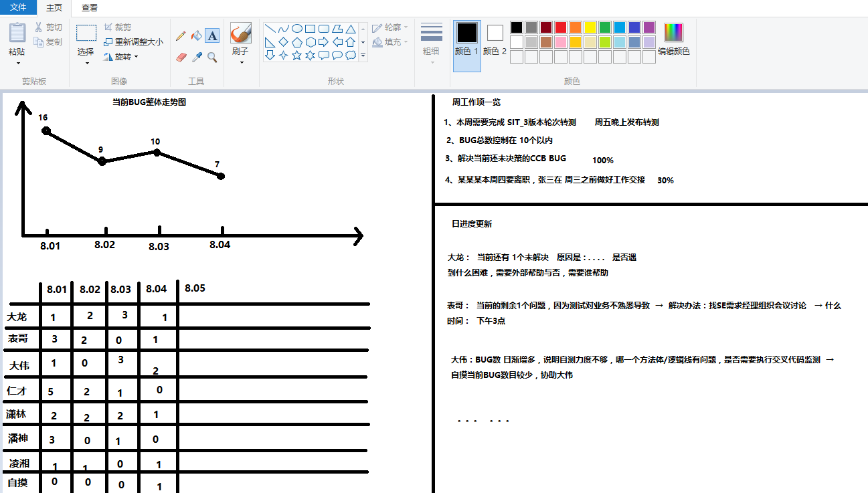This screenshot has height=493, width=868.
Task: Select the Eraser tool
Action: [x=181, y=58]
